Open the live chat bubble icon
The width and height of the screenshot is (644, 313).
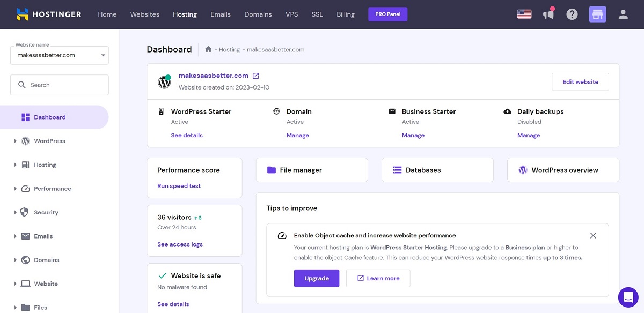coord(628,297)
